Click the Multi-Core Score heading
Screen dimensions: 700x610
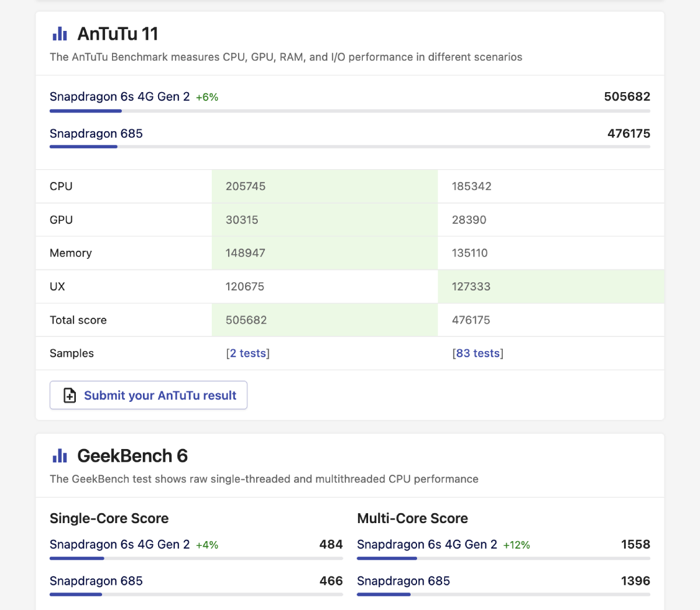click(x=412, y=518)
